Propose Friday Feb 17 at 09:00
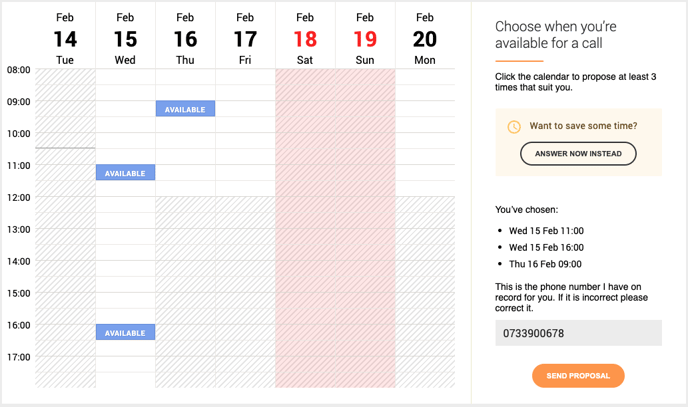Viewport: 688px width, 407px height. pos(245,109)
